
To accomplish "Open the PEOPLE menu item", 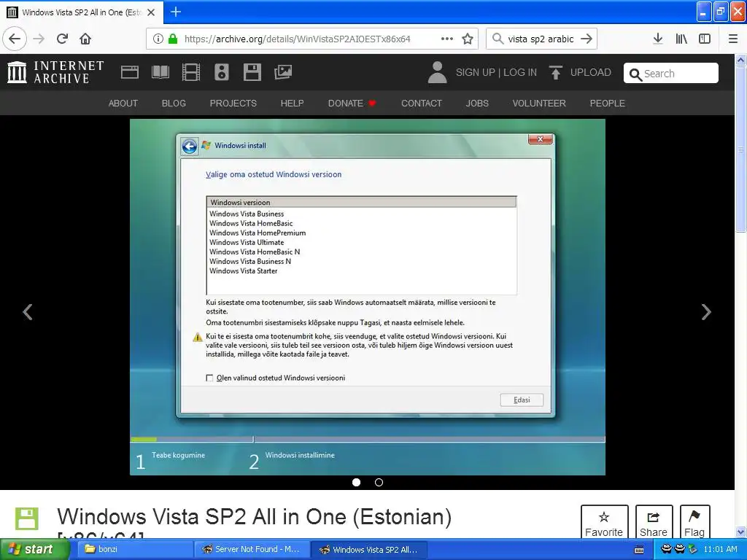I will pyautogui.click(x=607, y=104).
